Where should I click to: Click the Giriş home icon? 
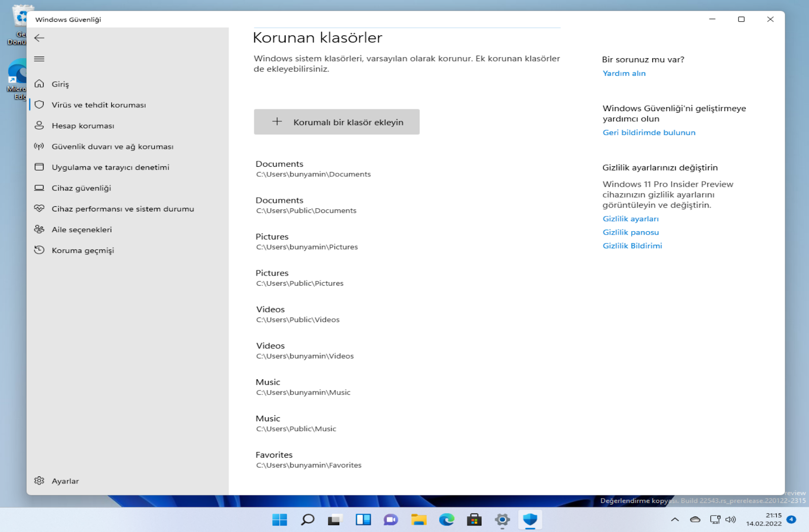click(x=39, y=83)
